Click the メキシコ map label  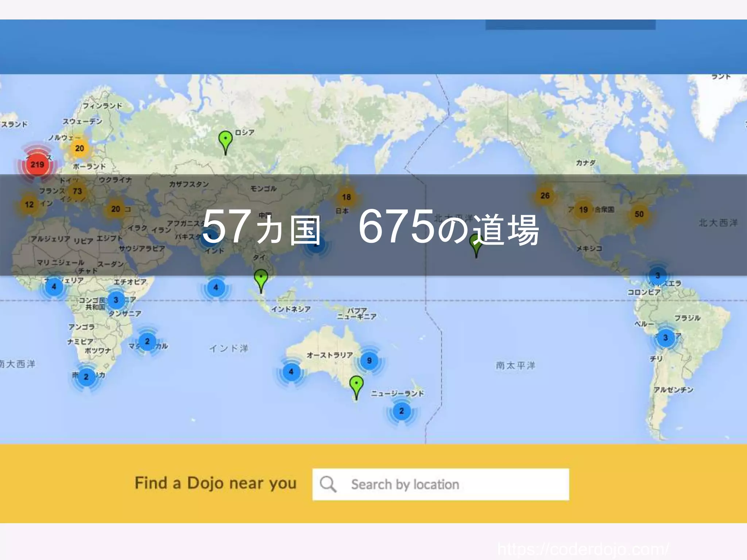[x=589, y=249]
